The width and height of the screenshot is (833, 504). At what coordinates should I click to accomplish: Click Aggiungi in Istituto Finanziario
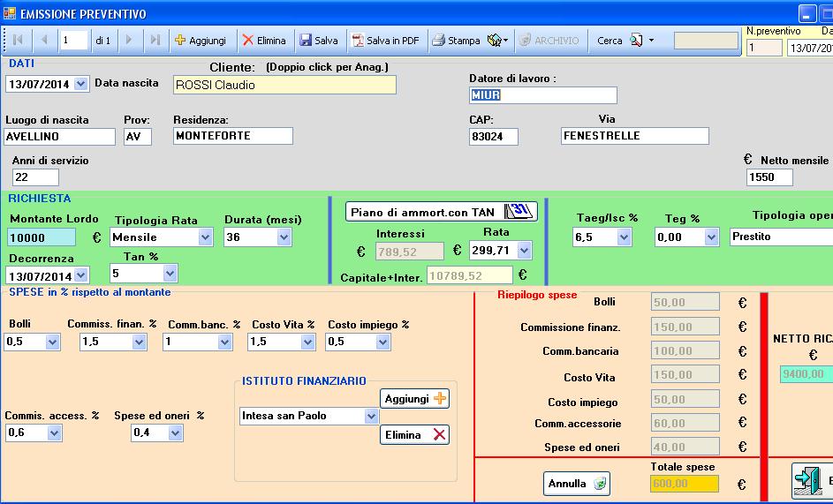coord(414,398)
